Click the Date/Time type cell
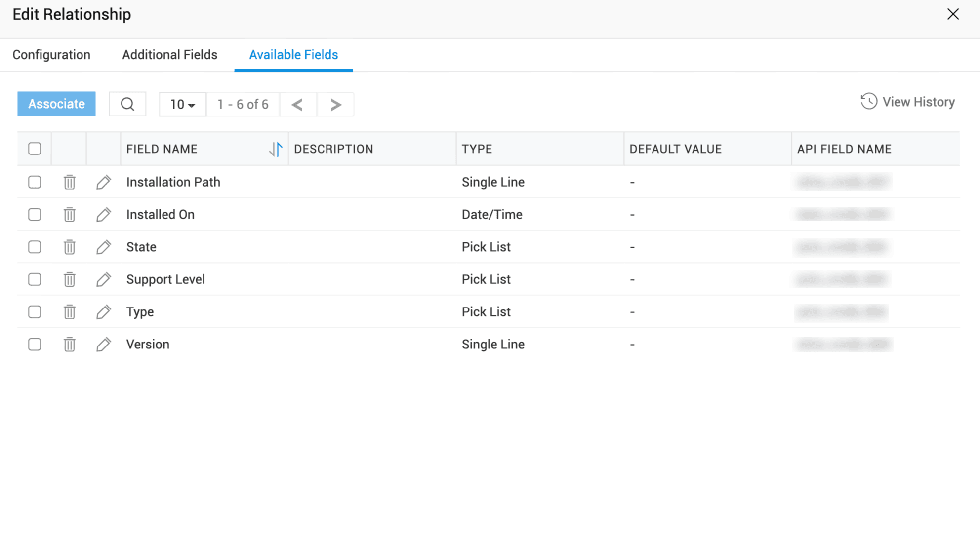This screenshot has height=539, width=980. tap(492, 215)
